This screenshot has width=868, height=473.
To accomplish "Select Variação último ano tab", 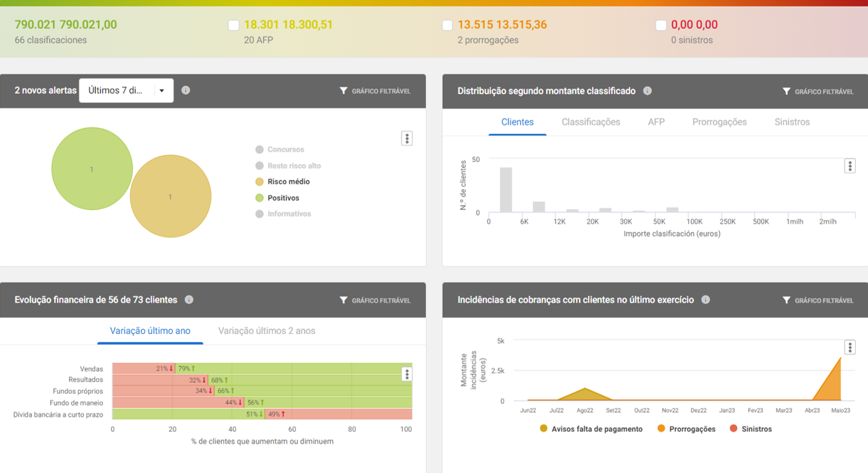I will (150, 331).
